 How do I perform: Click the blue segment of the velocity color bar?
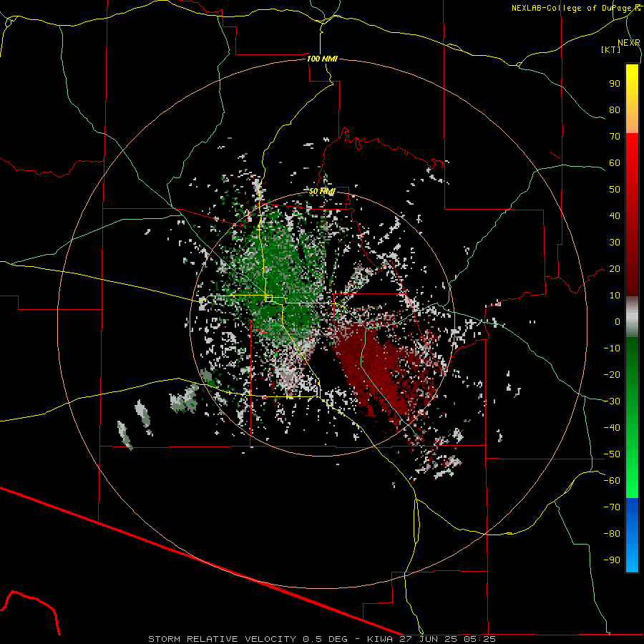point(632,535)
